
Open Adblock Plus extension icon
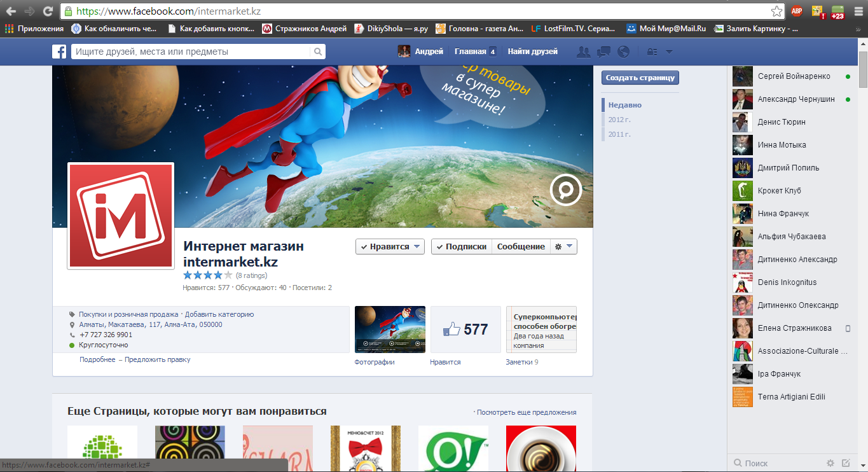796,11
